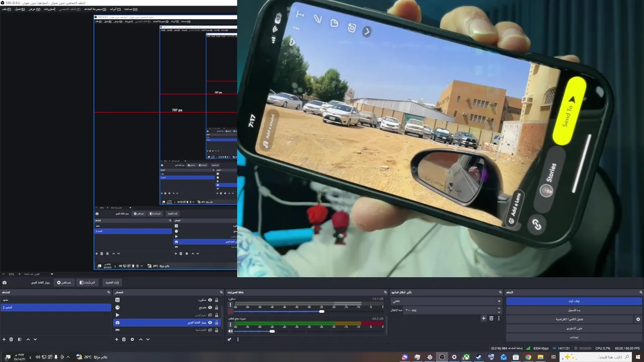The width and height of the screenshot is (644, 362).
Task: Open the أدوات (Tools) menu
Action: click(x=115, y=9)
